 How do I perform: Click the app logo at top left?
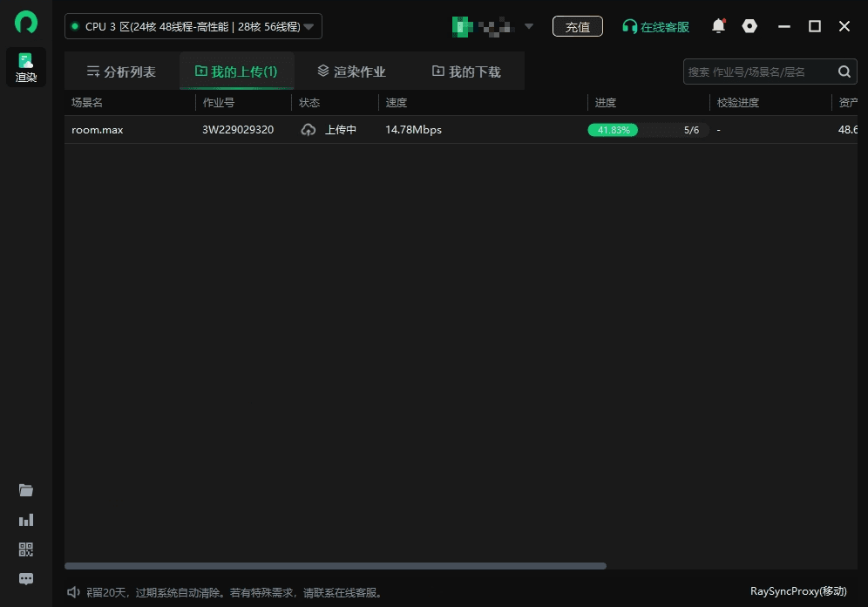pyautogui.click(x=26, y=23)
